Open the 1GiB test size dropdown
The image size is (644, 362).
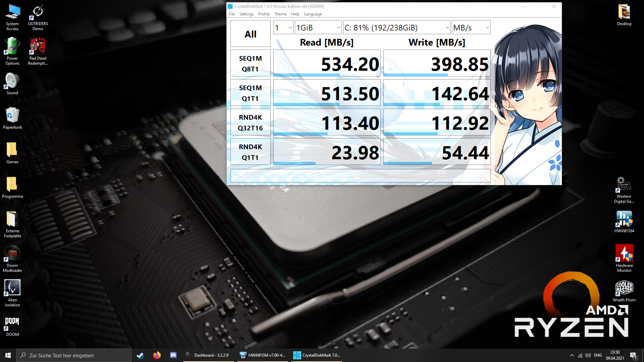(318, 27)
